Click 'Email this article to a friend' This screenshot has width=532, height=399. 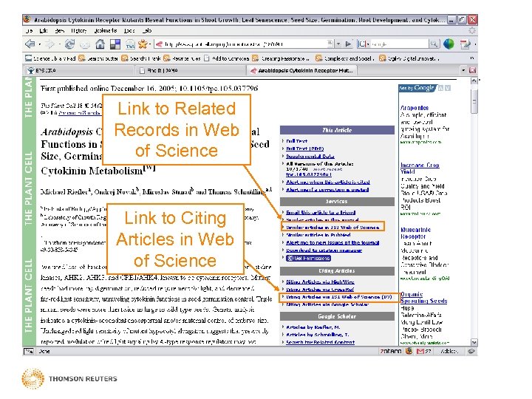(x=321, y=212)
